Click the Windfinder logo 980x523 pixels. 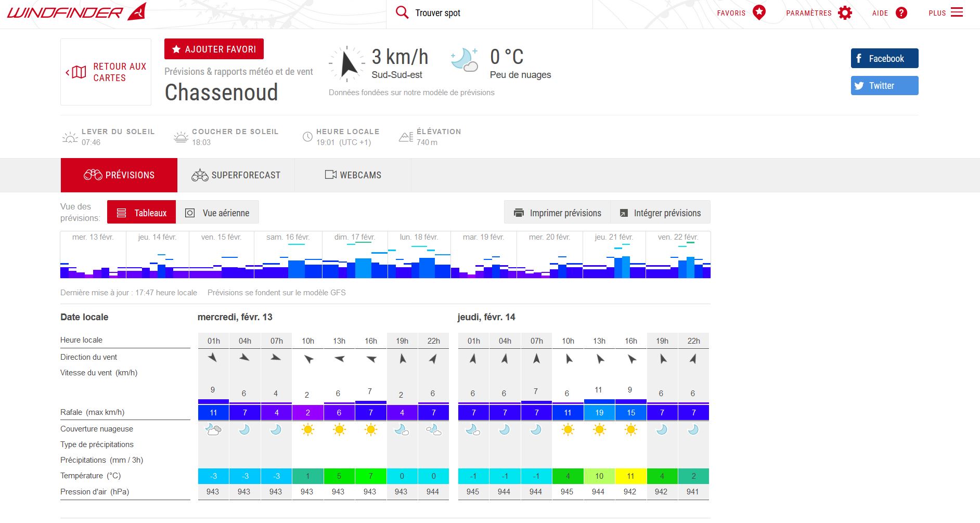(76, 12)
